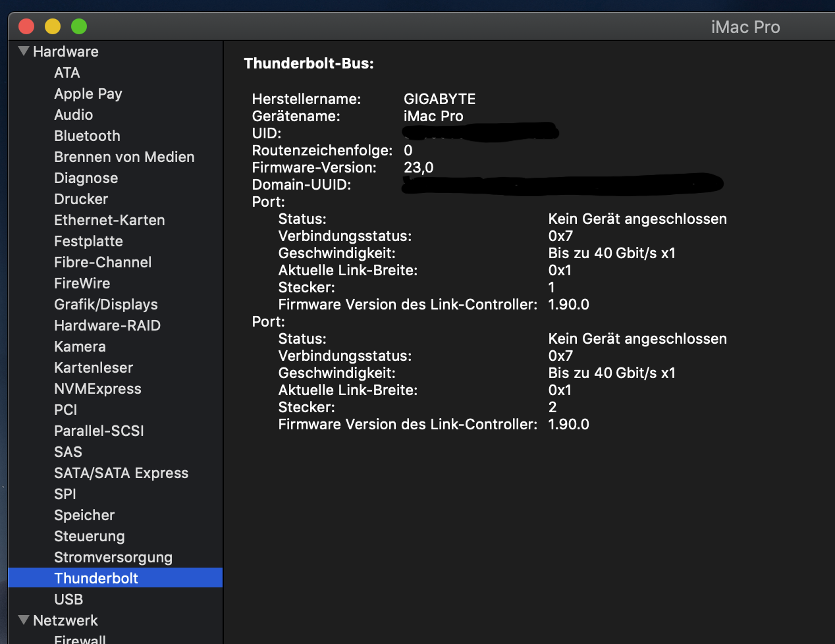Click the Gerätename value iMac Pro
The image size is (835, 644).
click(433, 116)
